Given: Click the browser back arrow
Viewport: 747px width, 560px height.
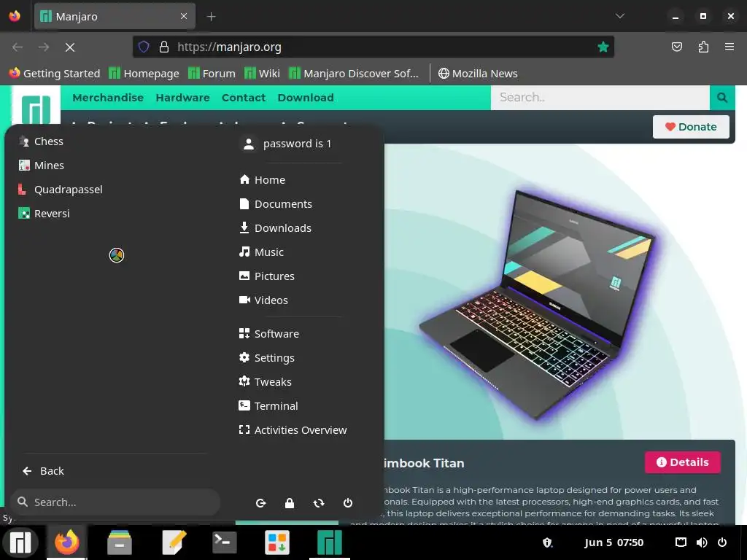Looking at the screenshot, I should 18,47.
